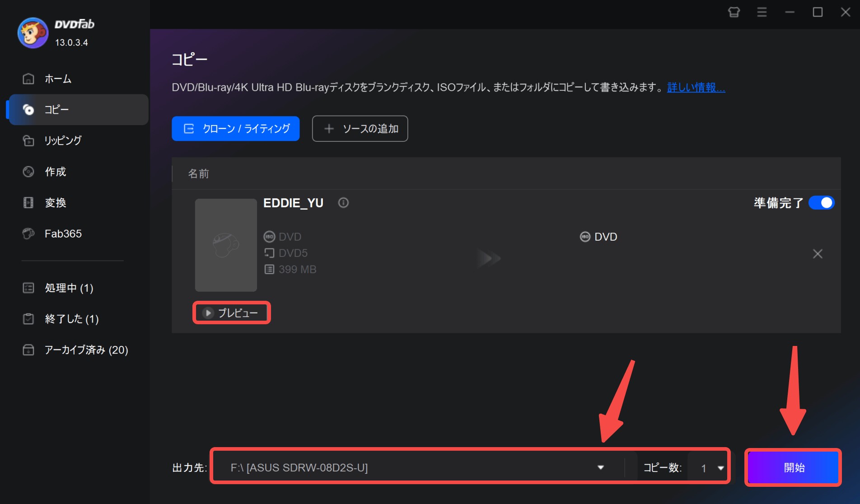860x504 pixels.
Task: Toggle the 準備完了 switch off
Action: coord(821,203)
